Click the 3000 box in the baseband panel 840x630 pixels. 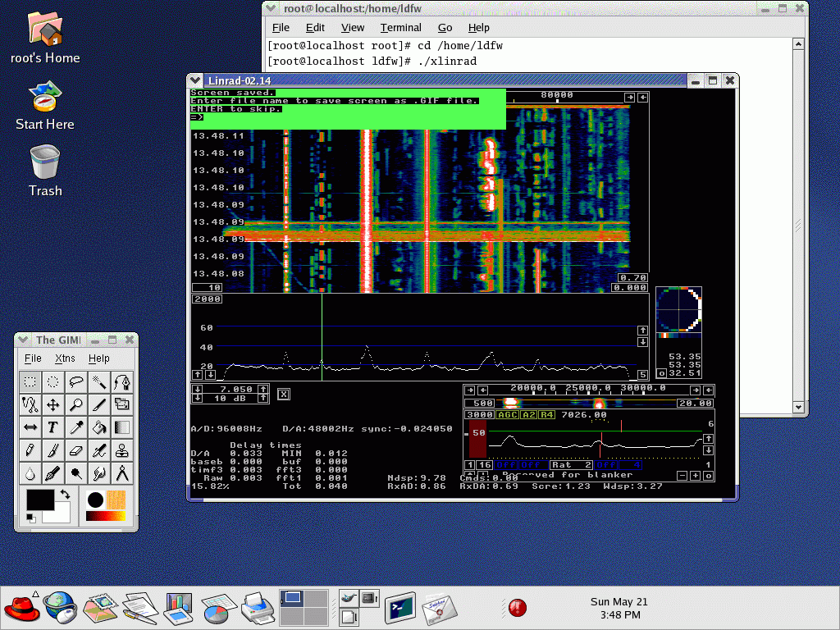pyautogui.click(x=479, y=414)
